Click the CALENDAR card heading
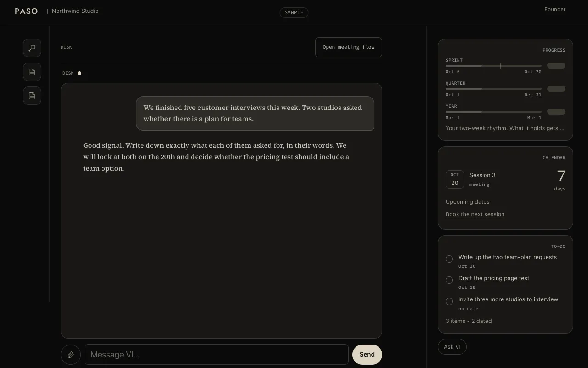588x368 pixels. (554, 158)
